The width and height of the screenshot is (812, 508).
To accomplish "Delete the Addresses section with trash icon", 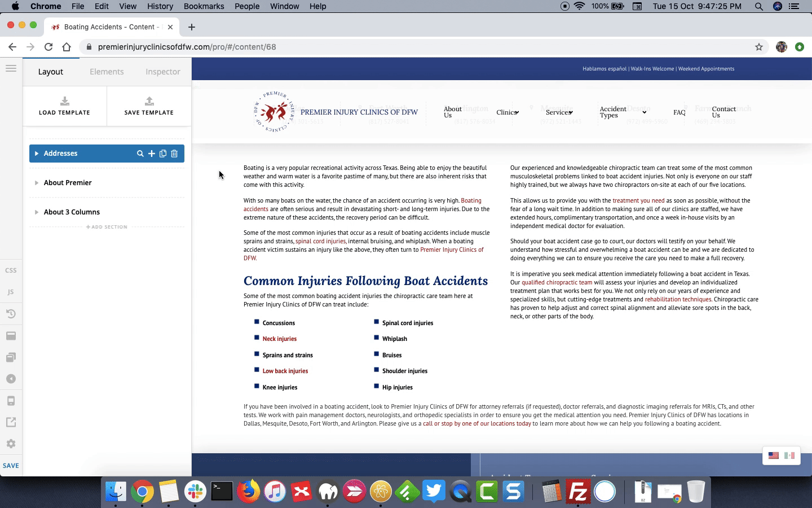I will (x=174, y=154).
